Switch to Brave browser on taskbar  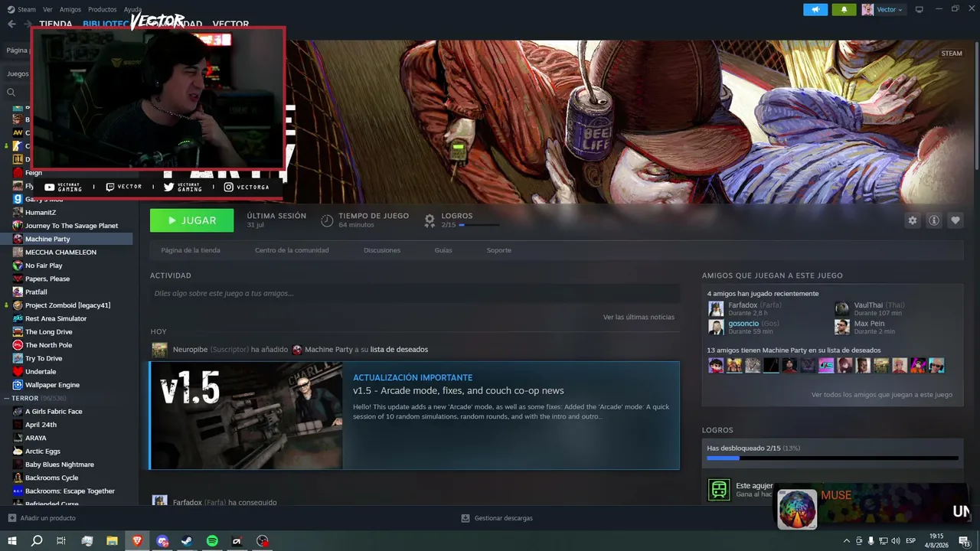(x=137, y=541)
